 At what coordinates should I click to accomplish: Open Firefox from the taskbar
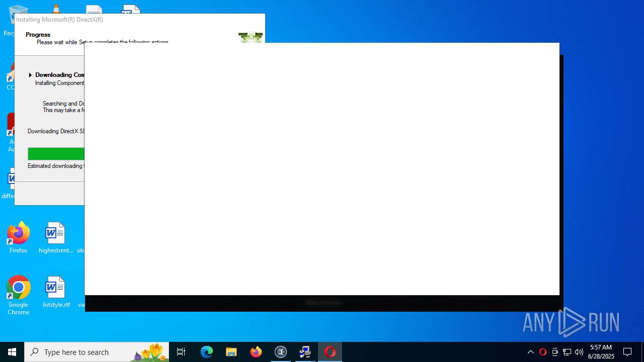(256, 352)
